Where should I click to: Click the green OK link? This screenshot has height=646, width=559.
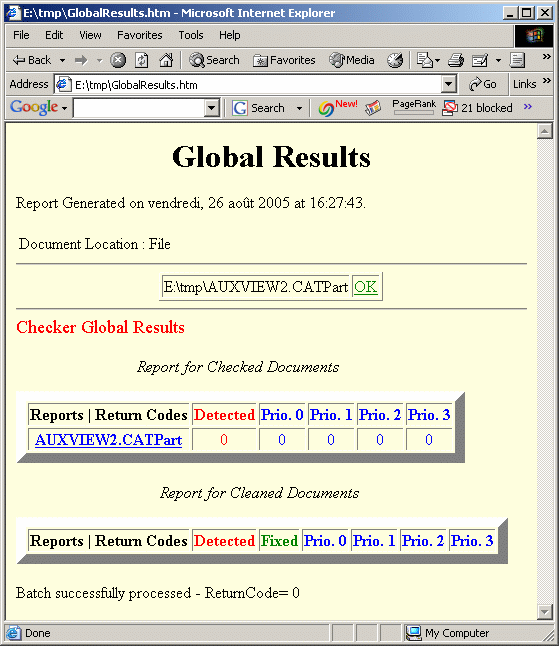point(365,287)
